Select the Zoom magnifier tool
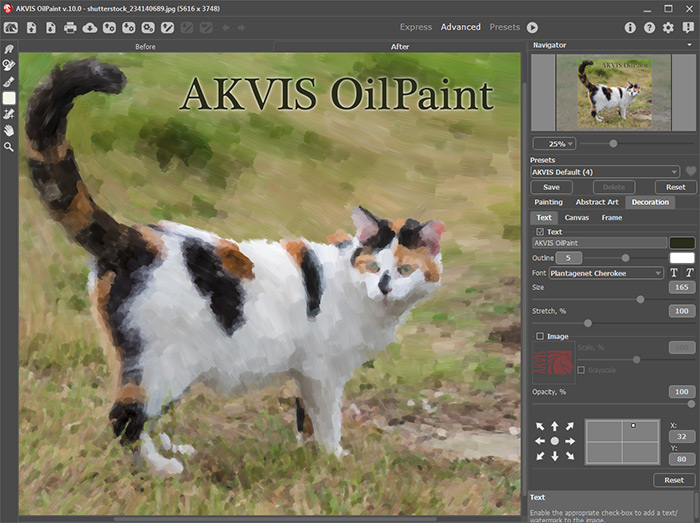The height and width of the screenshot is (523, 700). [9, 147]
